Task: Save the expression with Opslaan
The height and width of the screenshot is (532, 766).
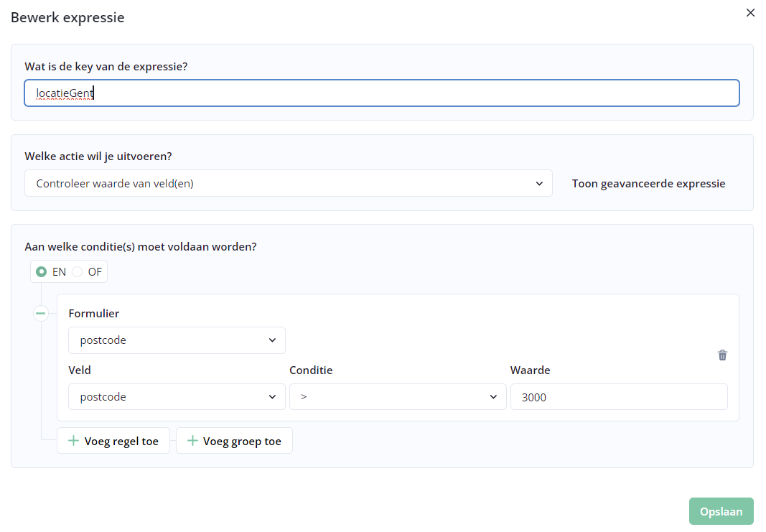Action: (721, 511)
